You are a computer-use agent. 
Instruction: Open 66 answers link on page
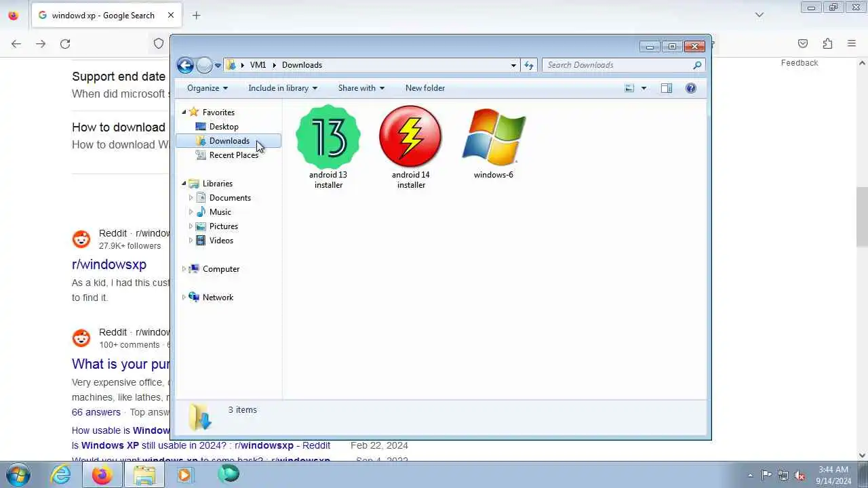[x=96, y=412]
